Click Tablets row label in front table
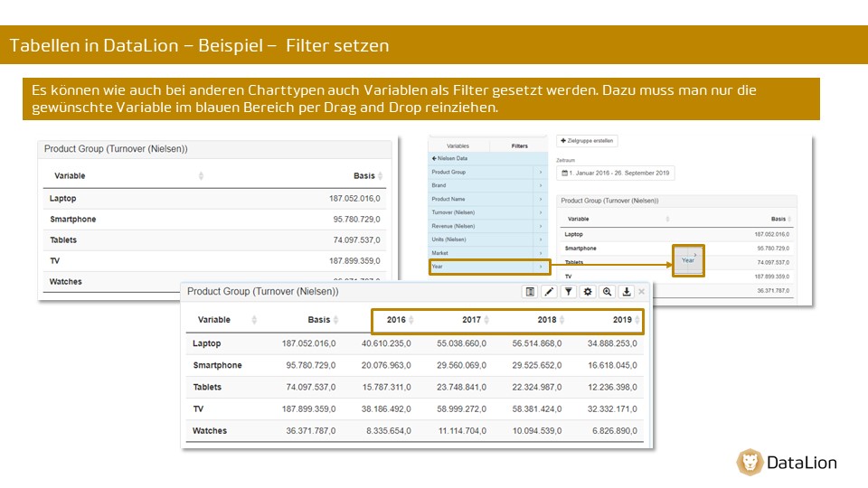 [x=207, y=387]
